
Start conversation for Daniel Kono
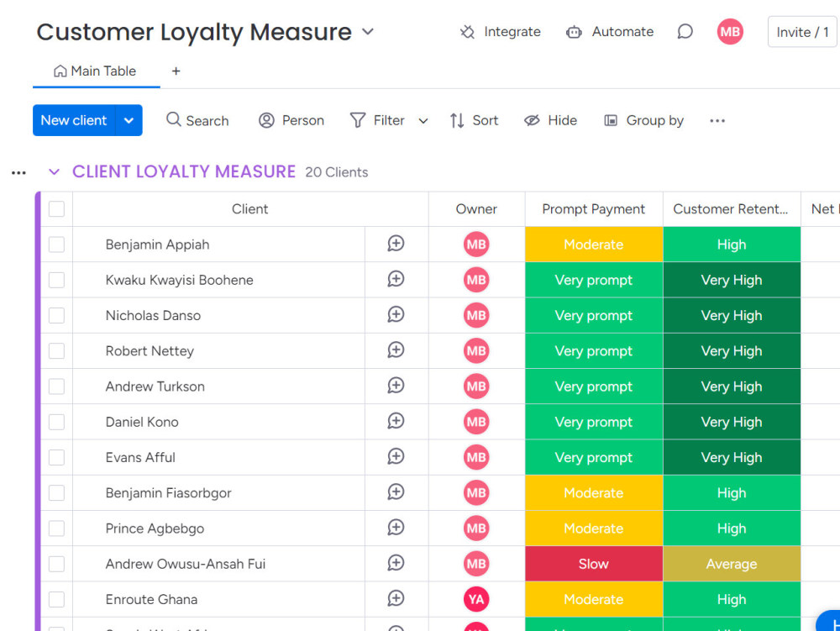pos(396,421)
